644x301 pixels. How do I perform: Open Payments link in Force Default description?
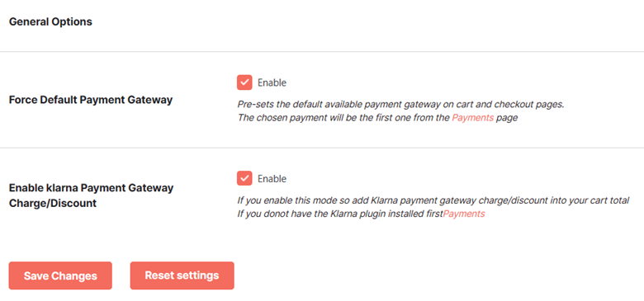pos(473,118)
